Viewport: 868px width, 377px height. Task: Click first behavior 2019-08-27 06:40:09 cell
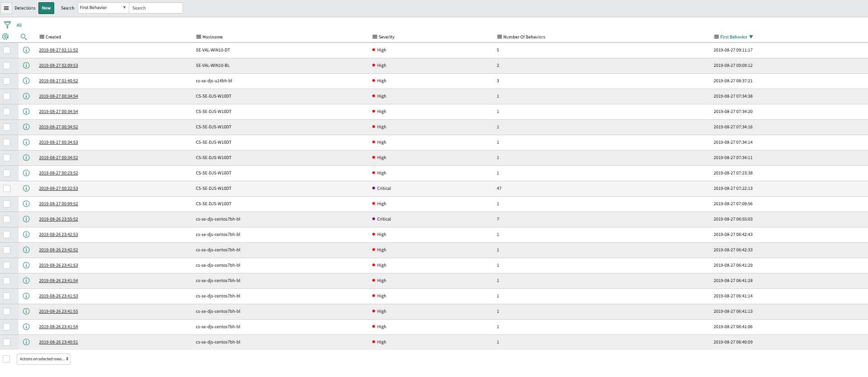[733, 342]
